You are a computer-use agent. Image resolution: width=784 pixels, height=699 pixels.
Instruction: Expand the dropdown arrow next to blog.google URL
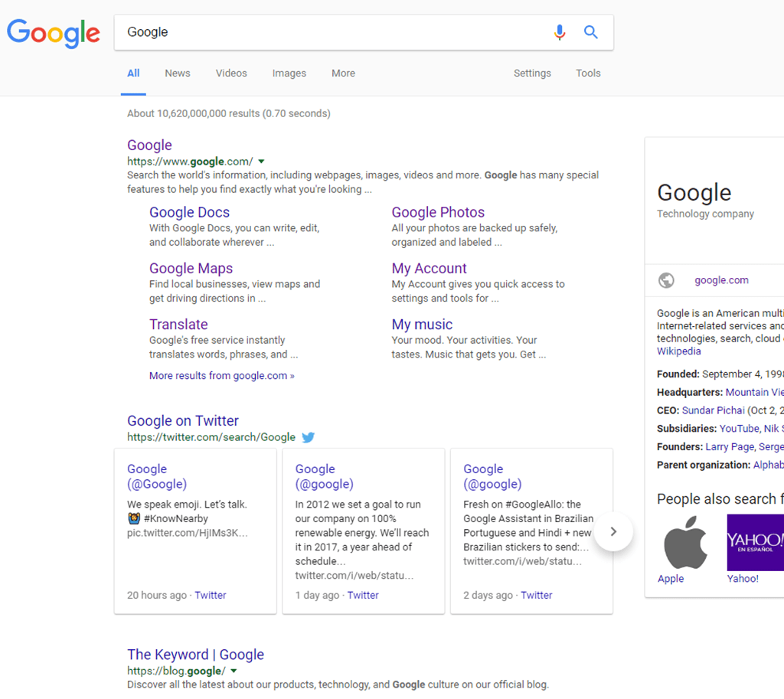click(234, 671)
